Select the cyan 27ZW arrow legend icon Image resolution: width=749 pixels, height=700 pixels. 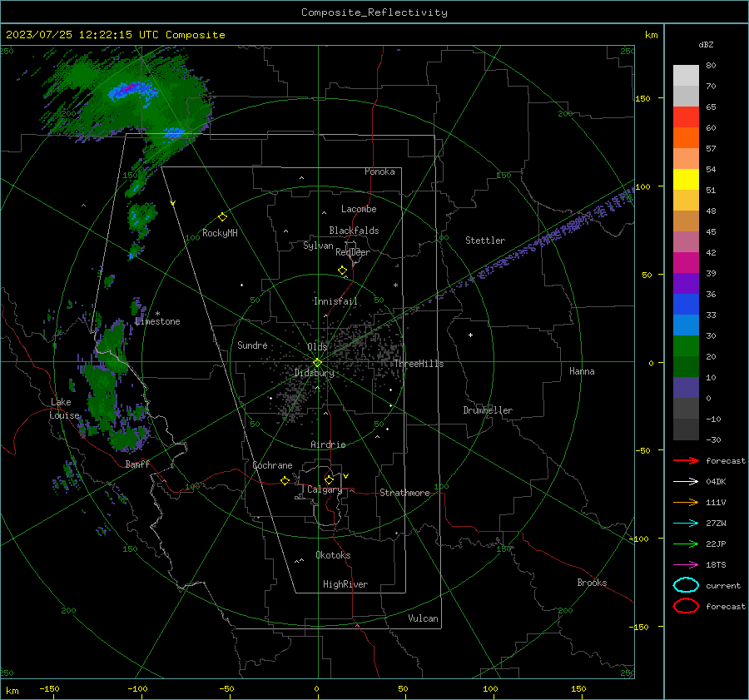686,524
